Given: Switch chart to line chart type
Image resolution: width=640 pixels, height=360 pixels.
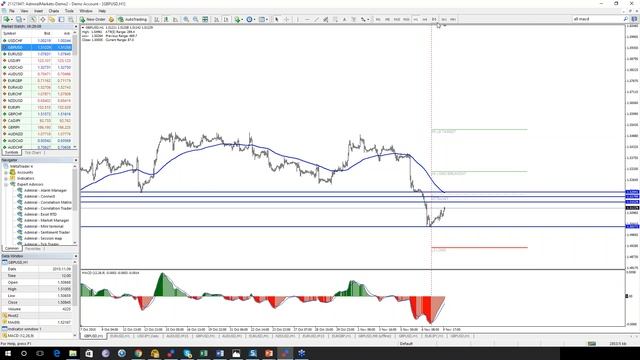Looking at the screenshot, I should tap(176, 19).
